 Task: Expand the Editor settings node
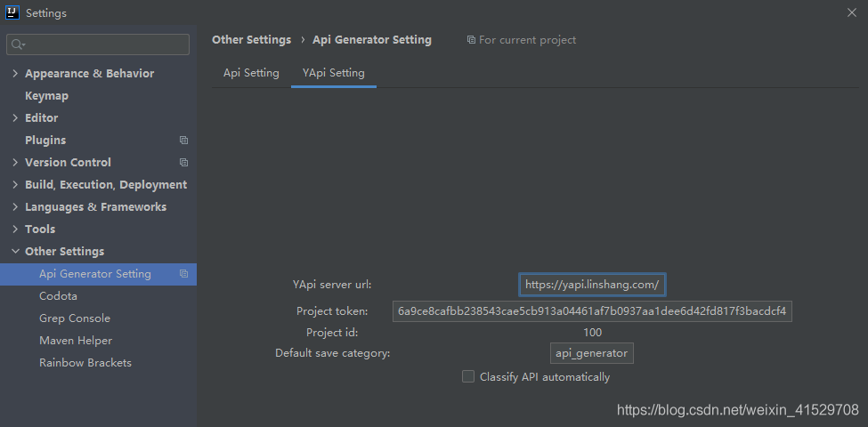tap(15, 117)
